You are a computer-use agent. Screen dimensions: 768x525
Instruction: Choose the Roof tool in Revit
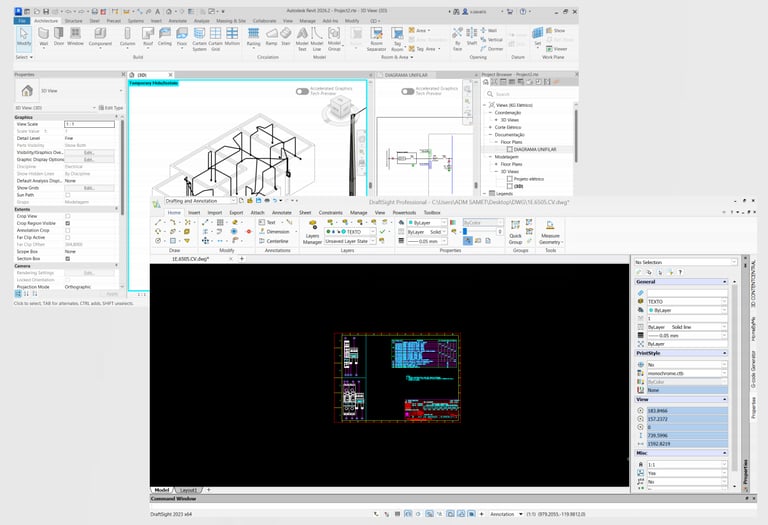click(x=148, y=37)
